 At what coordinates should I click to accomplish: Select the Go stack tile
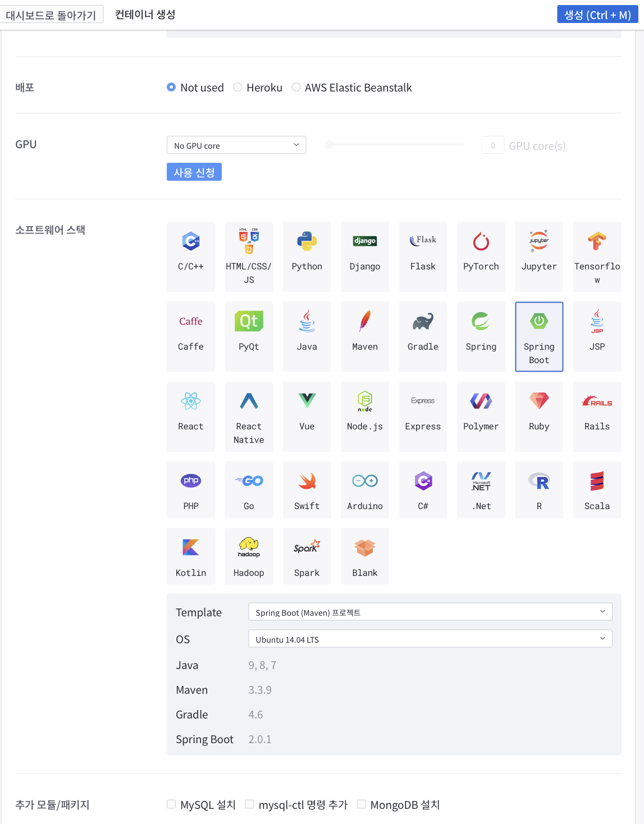(249, 489)
